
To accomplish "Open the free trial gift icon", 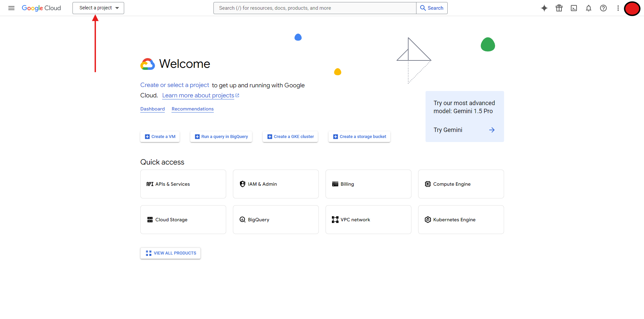I will click(x=559, y=8).
